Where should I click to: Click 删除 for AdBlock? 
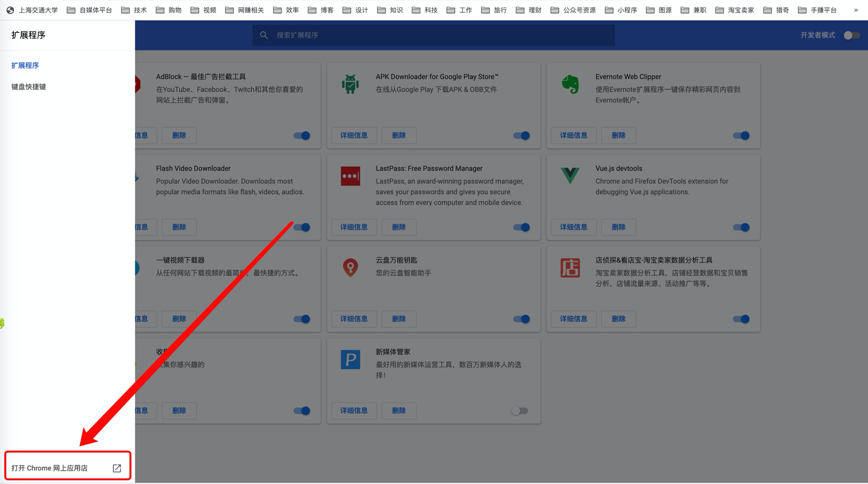(179, 135)
